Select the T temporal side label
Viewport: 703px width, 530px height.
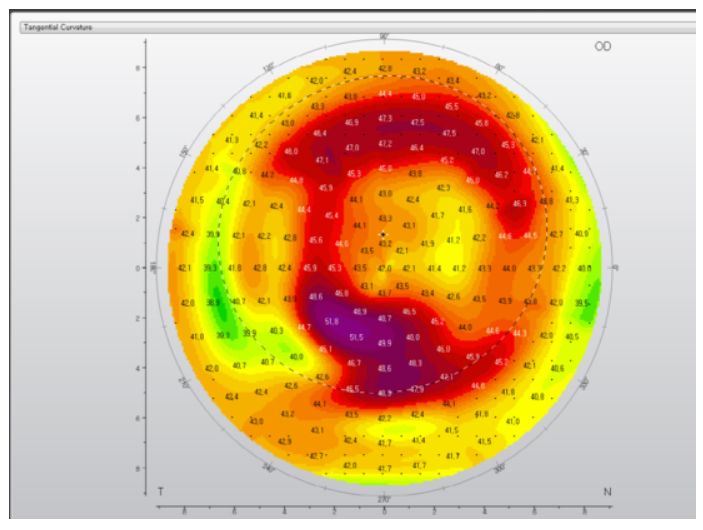pyautogui.click(x=161, y=491)
